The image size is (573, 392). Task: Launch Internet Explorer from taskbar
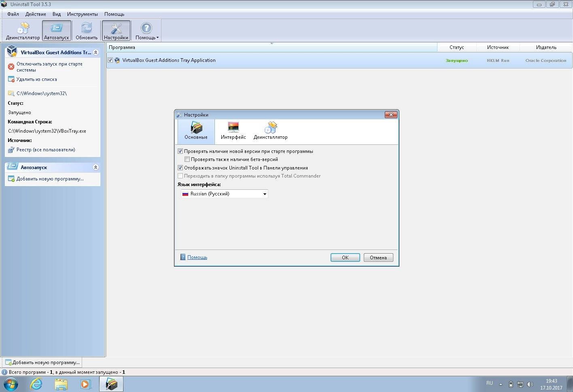(36, 384)
